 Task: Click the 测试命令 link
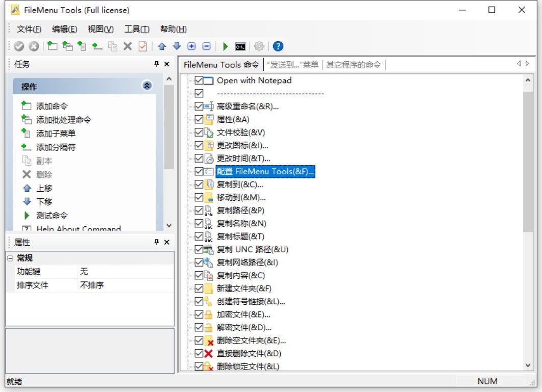52,216
